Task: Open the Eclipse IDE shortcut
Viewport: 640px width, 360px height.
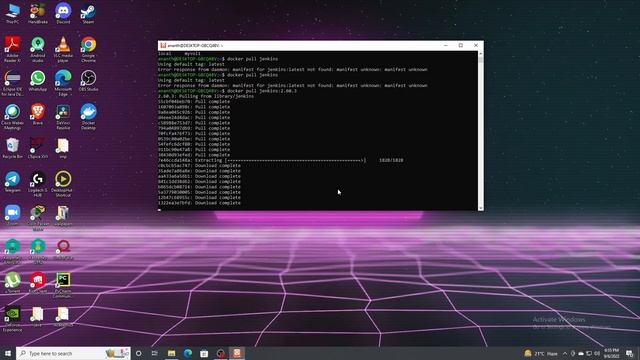Action: pos(13,83)
